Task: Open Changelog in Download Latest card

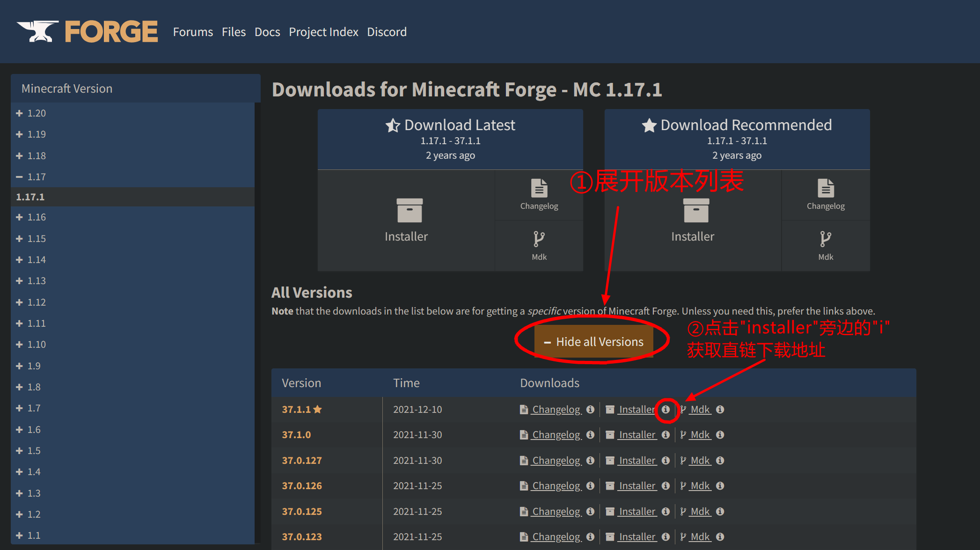Action: point(539,195)
